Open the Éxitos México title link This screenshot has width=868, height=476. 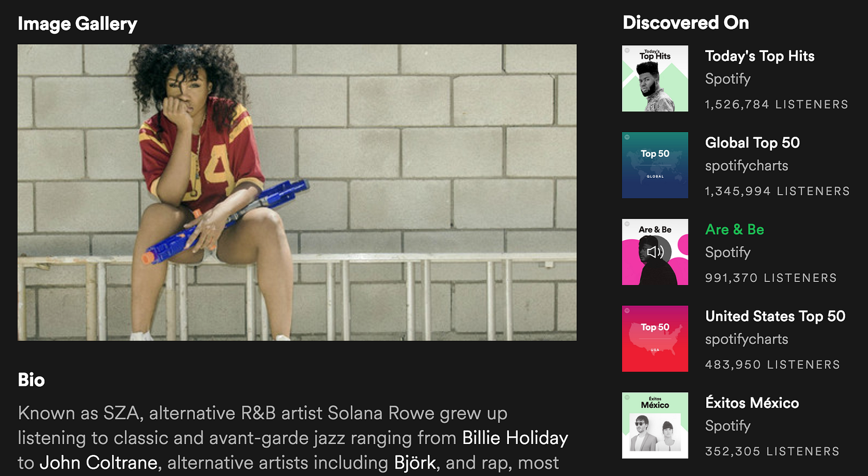(752, 403)
